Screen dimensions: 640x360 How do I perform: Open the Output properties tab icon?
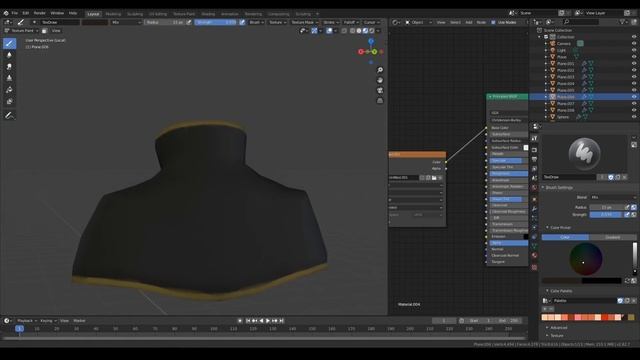[x=534, y=159]
